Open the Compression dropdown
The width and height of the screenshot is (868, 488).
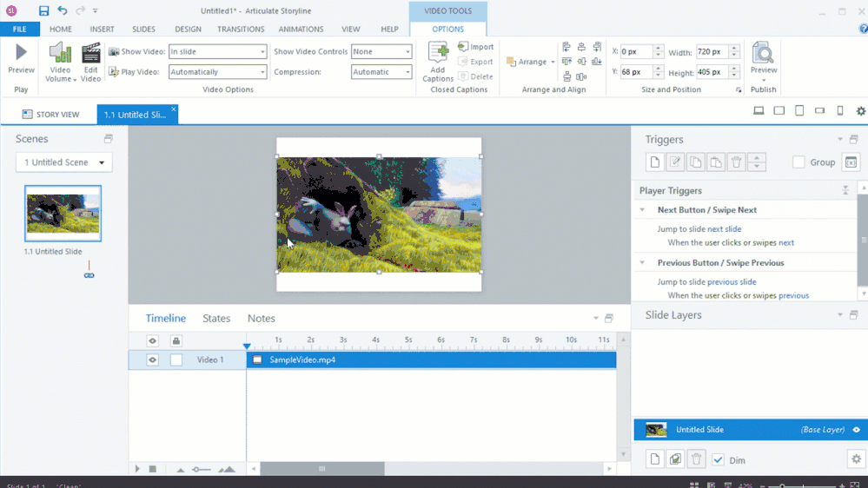381,72
